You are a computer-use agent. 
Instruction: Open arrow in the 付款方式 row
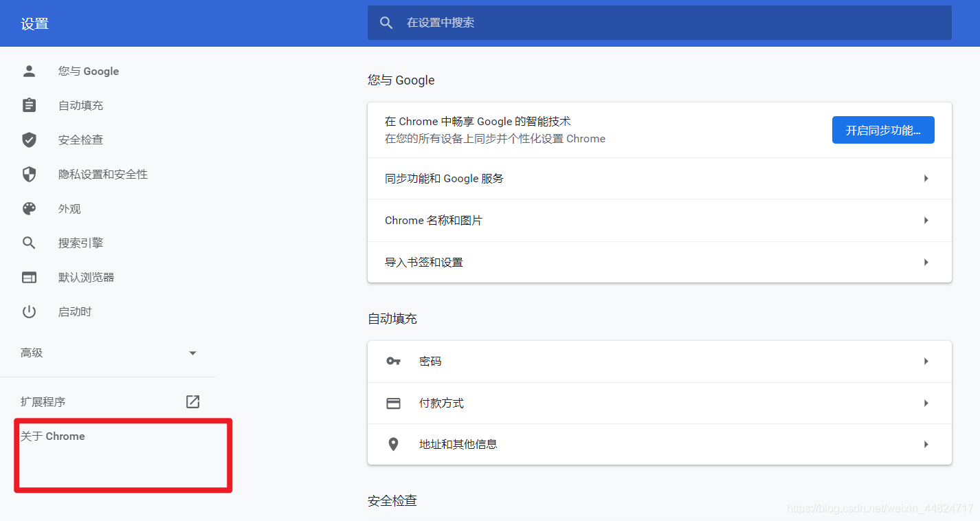926,403
